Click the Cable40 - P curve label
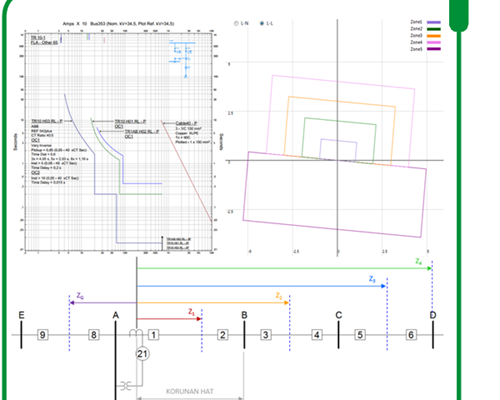The width and height of the screenshot is (500, 400). [186, 123]
